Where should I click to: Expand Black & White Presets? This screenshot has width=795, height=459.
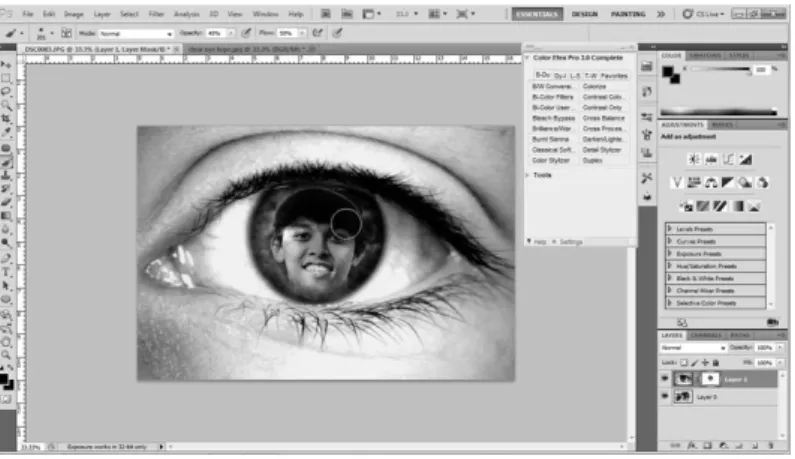[x=669, y=278]
